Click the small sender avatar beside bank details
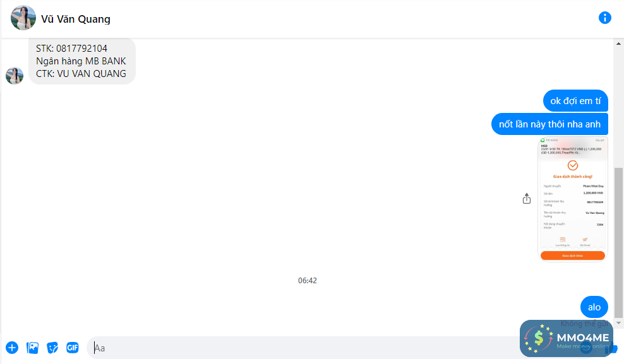Image resolution: width=624 pixels, height=364 pixels. tap(15, 76)
